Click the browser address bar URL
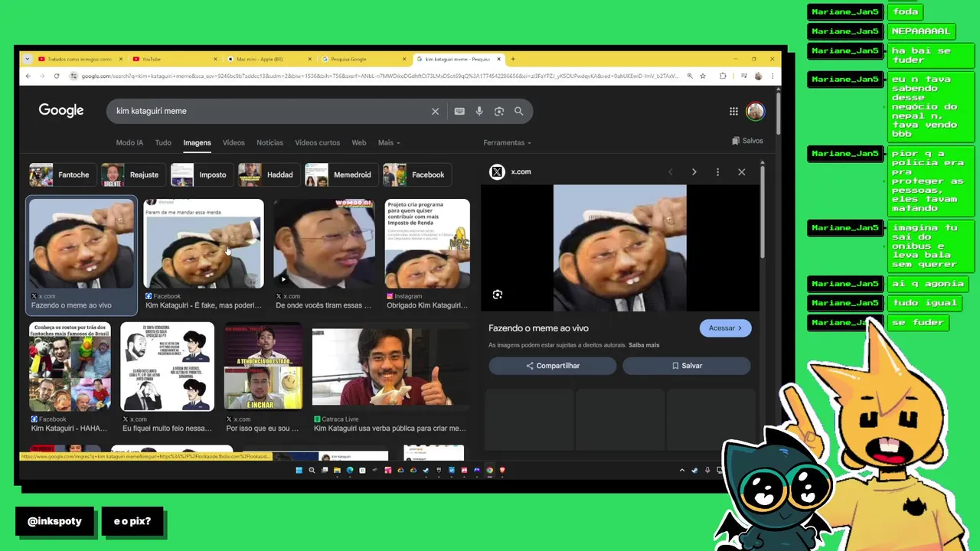The image size is (980, 551). pos(379,76)
